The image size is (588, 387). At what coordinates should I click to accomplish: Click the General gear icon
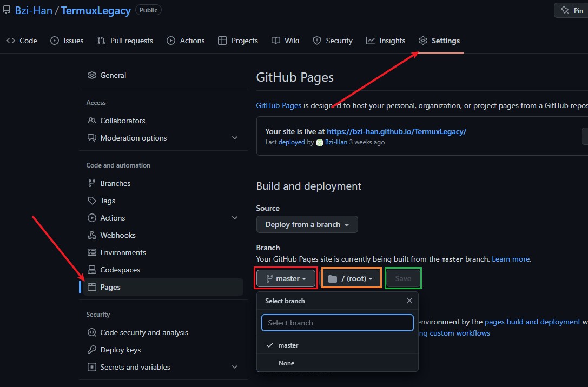pos(92,75)
